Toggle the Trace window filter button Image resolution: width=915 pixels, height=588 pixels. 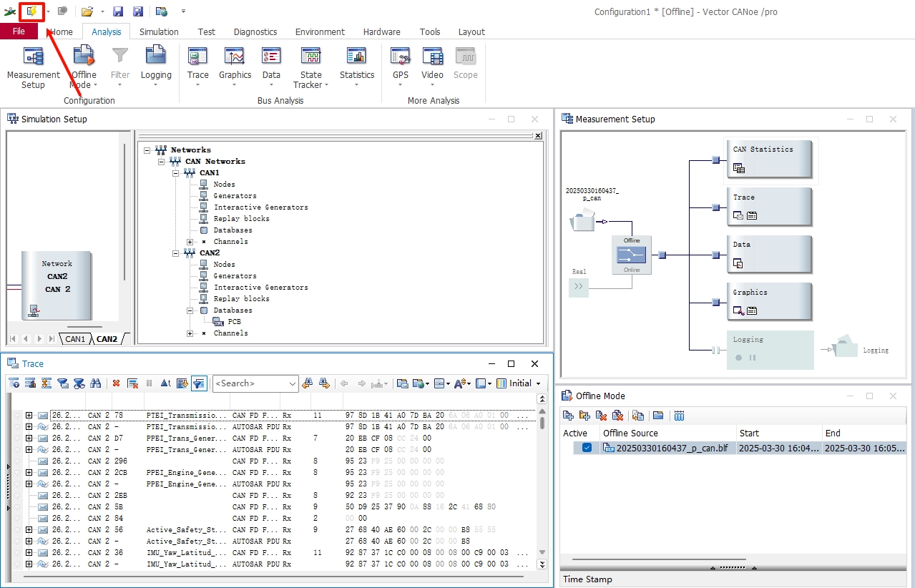199,383
